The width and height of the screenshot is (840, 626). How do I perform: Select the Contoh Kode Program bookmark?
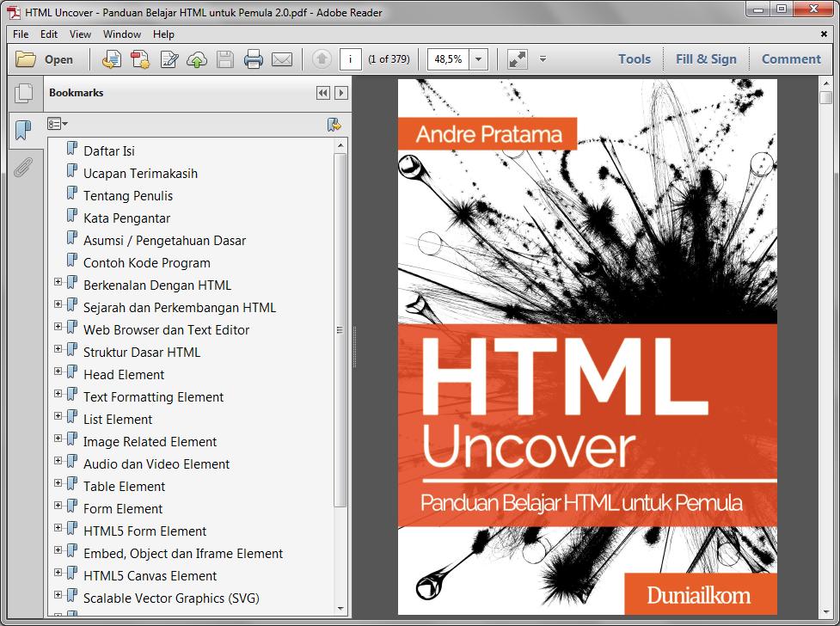click(x=147, y=263)
